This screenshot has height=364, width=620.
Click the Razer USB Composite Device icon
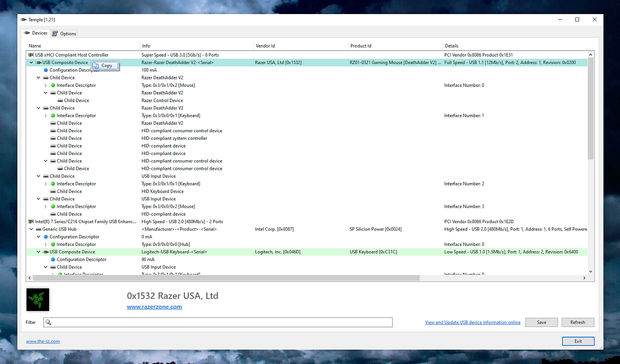[38, 63]
